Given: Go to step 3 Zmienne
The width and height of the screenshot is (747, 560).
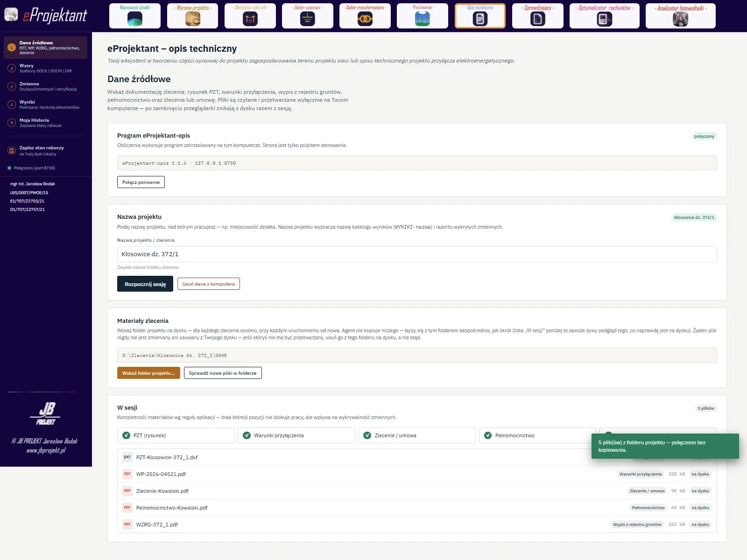Looking at the screenshot, I should (46, 86).
